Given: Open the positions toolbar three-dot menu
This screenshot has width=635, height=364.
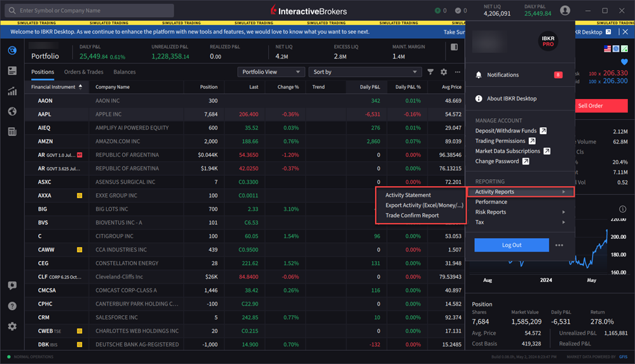Looking at the screenshot, I should pos(457,72).
